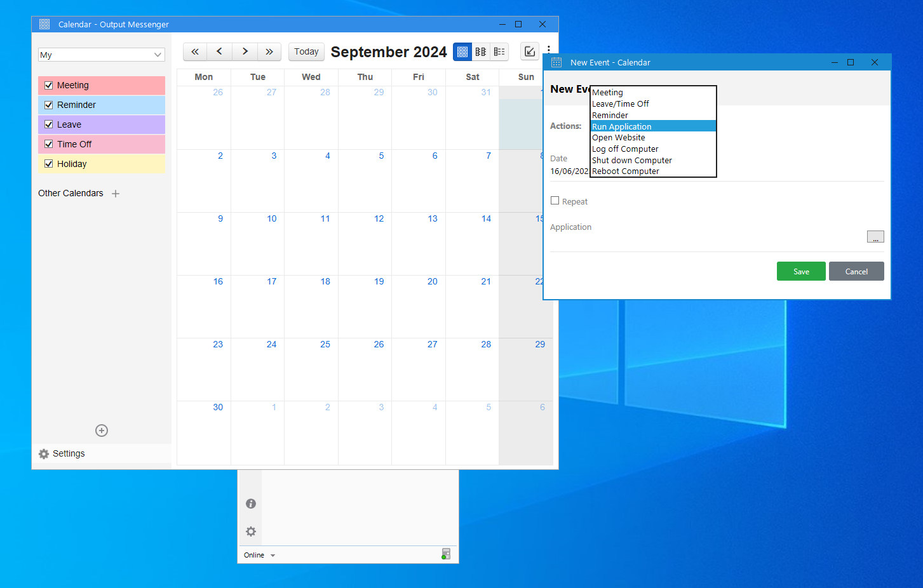This screenshot has width=923, height=588.
Task: Browse for application with ellipsis button
Action: point(875,236)
